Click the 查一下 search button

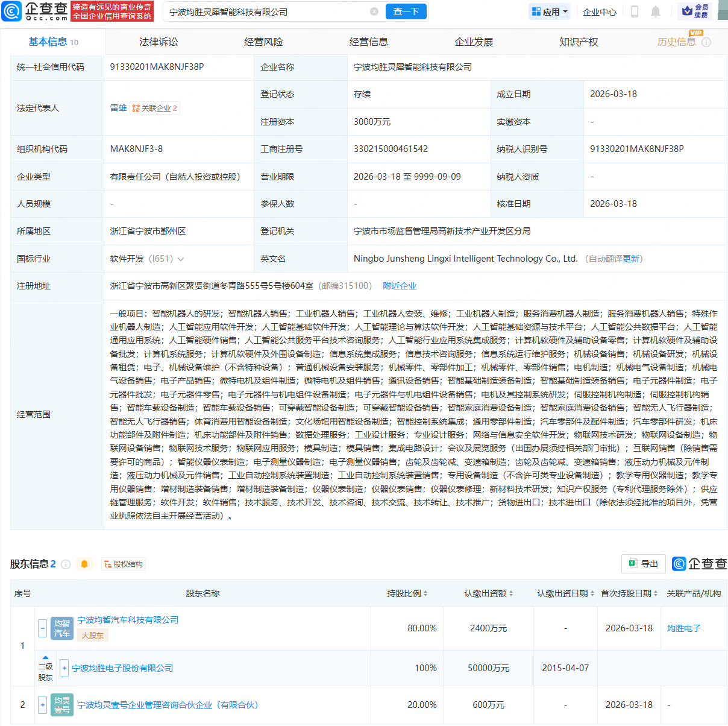(x=406, y=11)
